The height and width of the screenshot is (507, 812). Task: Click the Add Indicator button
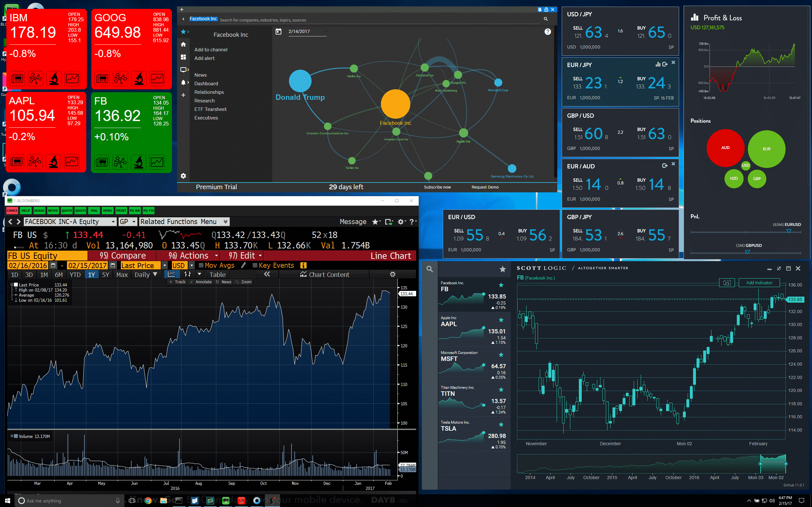pos(759,283)
